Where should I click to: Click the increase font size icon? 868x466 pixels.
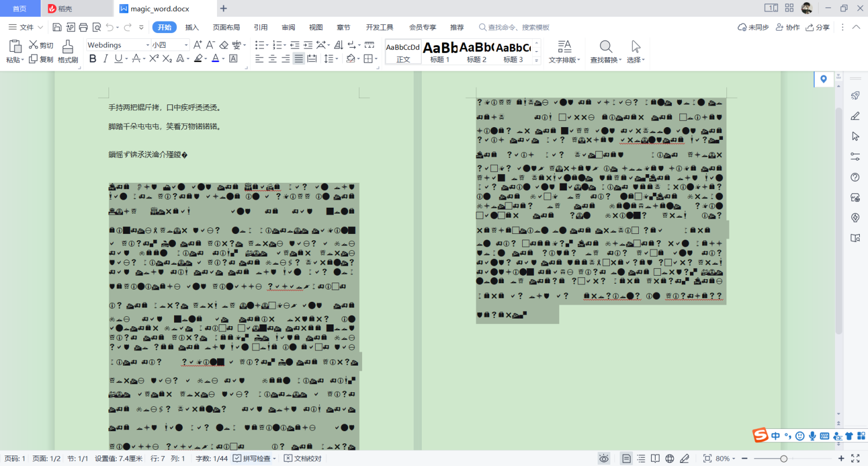coord(197,45)
